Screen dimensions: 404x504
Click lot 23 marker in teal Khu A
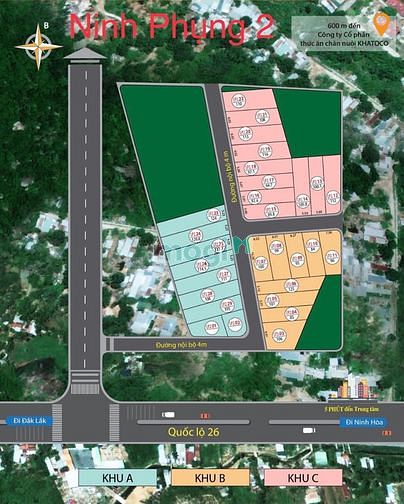214,215
